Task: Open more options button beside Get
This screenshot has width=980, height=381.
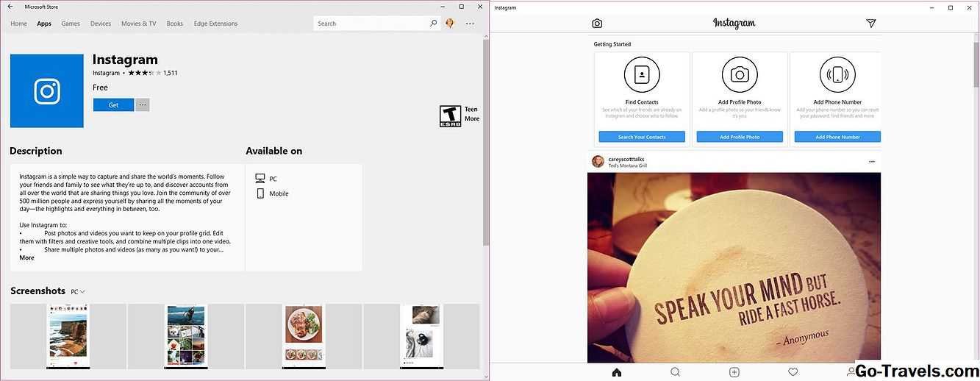Action: point(143,105)
